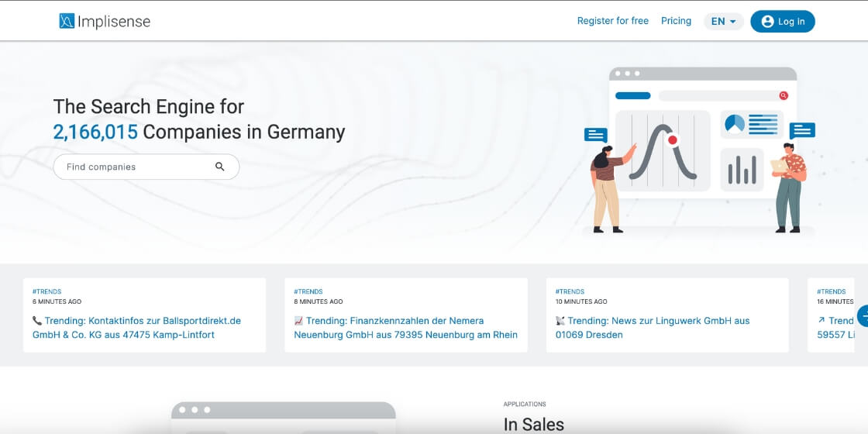Click #TRENDS tag on Nemera card
868x434 pixels.
[308, 291]
